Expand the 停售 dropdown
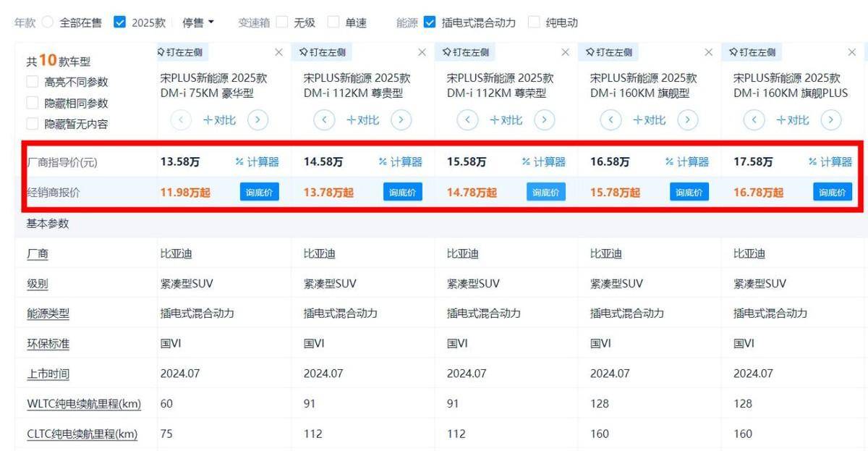This screenshot has height=451, width=868. click(198, 22)
